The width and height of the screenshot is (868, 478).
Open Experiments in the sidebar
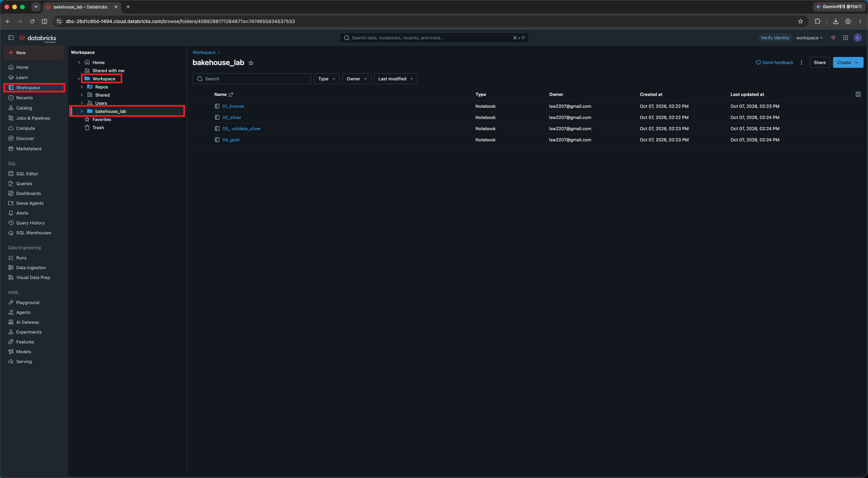[x=29, y=332]
